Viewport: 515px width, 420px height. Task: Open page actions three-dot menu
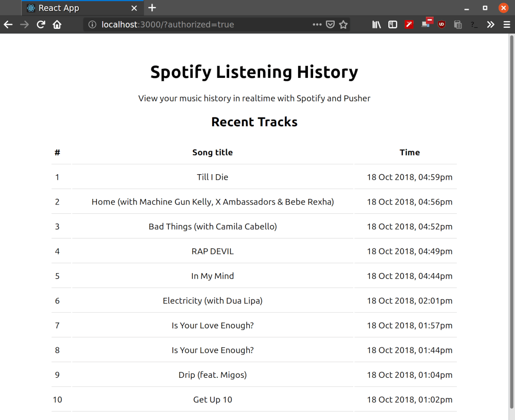(317, 24)
